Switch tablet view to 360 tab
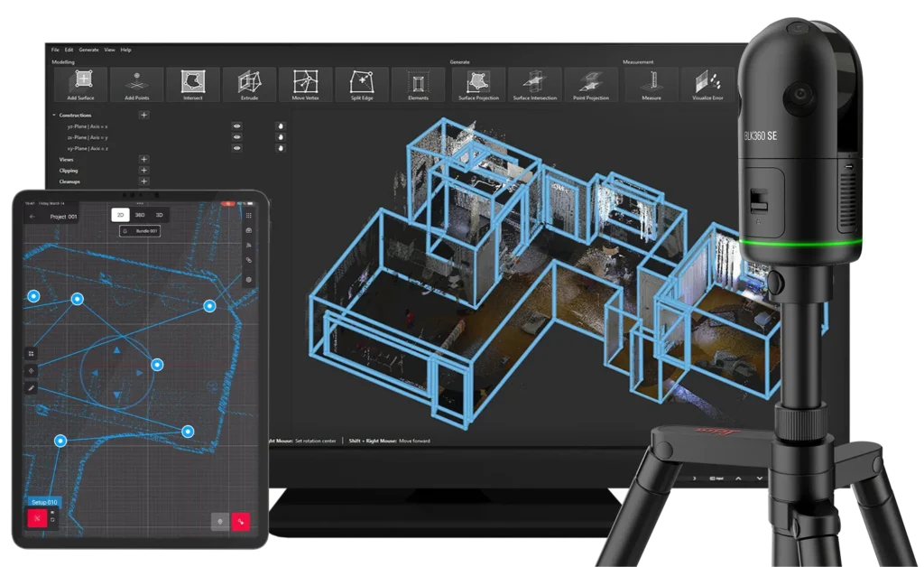The height and width of the screenshot is (567, 924). coord(140,215)
